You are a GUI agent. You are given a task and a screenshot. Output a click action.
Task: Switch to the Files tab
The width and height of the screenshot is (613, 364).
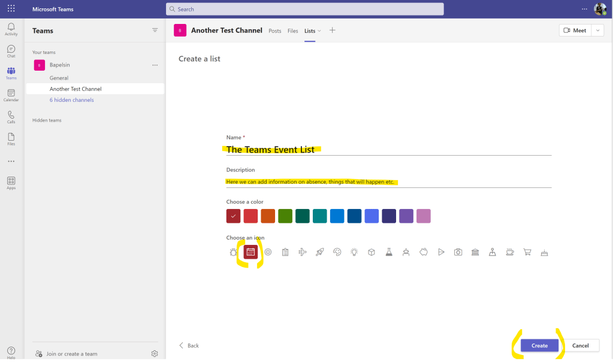292,31
